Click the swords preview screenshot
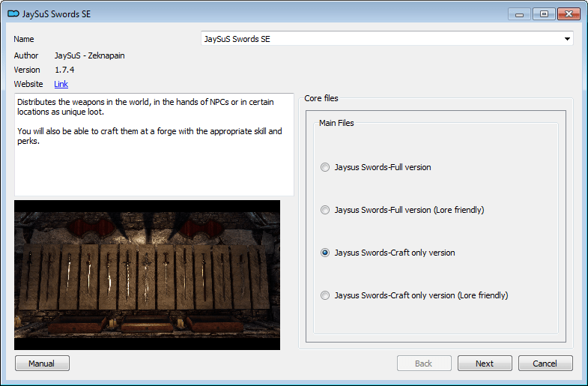Screen dimensions: 588x386 (x=147, y=275)
